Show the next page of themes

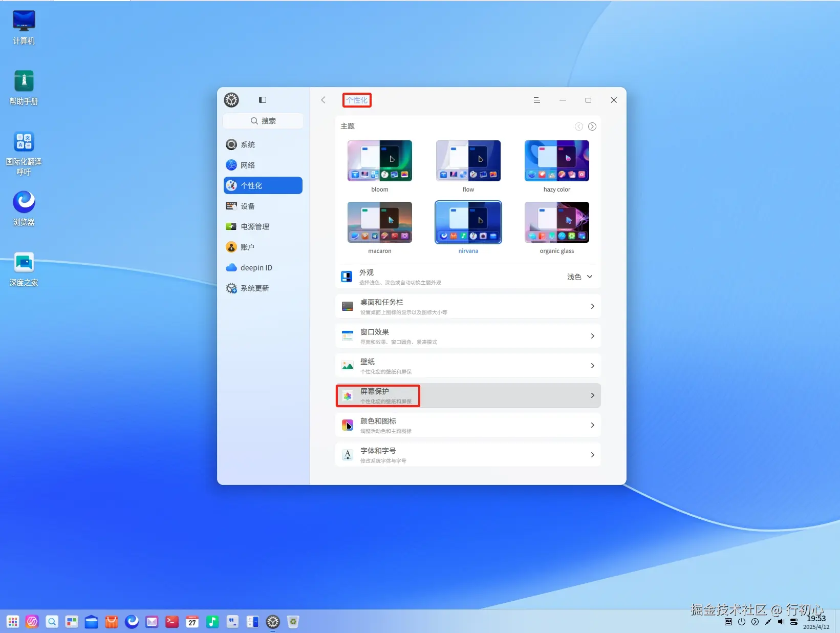pos(592,126)
